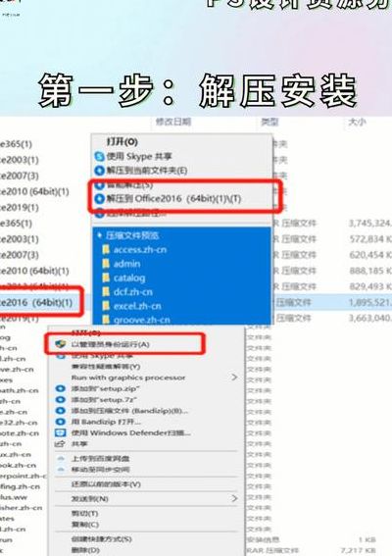Click the Bandizip icon beside 添加到"setup.zip"
The image size is (392, 556).
tap(60, 388)
